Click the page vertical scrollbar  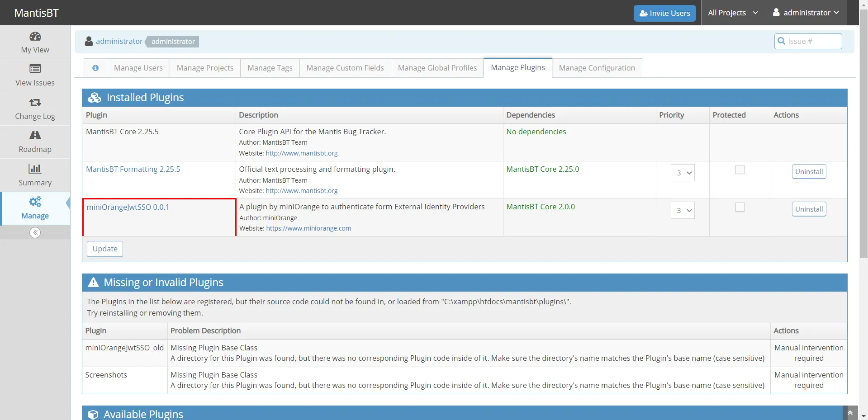[863, 134]
